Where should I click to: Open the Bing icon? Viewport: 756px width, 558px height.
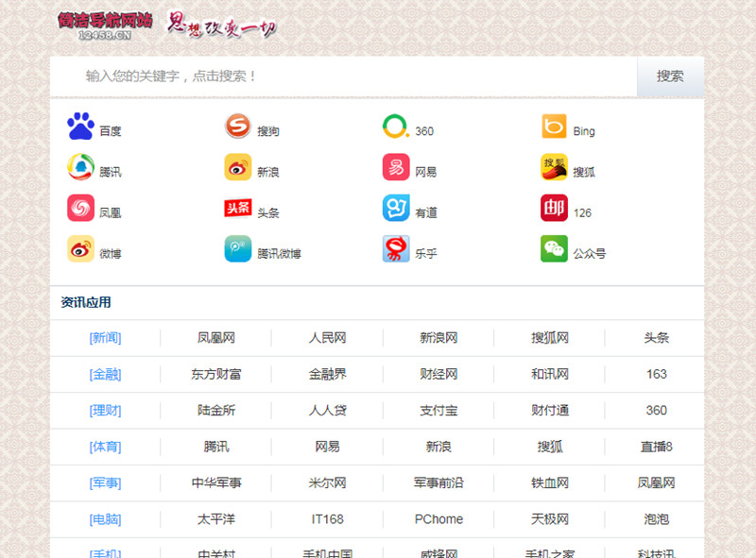pos(554,127)
